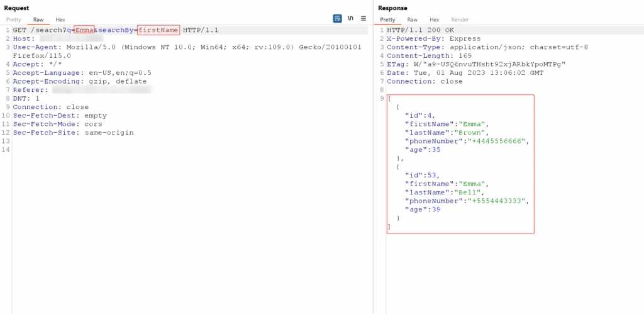Viewport: 644px width, 314px height.
Task: Toggle show non-printable characters (\n) icon
Action: coord(350,19)
